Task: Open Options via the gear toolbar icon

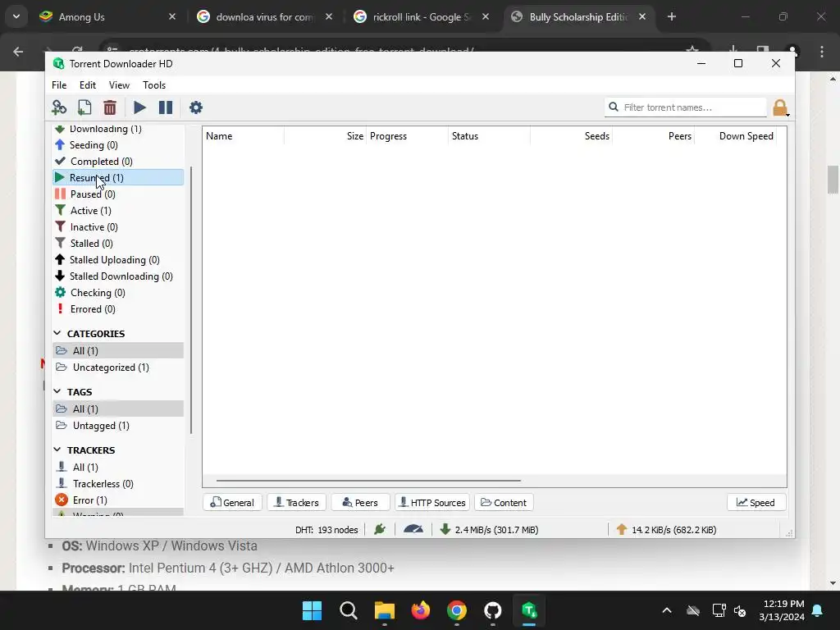Action: point(196,107)
